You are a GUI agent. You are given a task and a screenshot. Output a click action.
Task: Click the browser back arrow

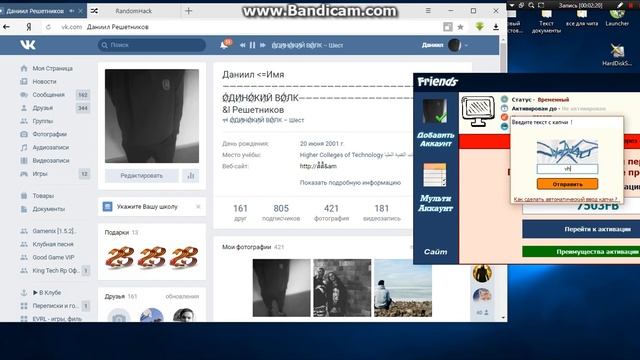[6, 27]
